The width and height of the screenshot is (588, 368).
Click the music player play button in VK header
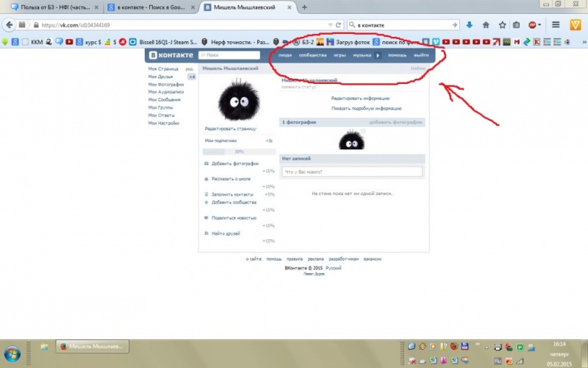(378, 55)
